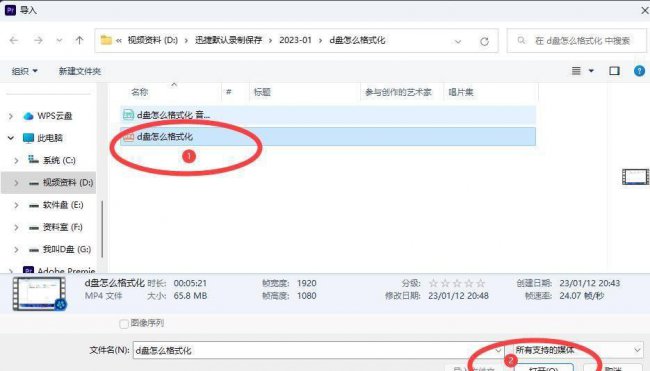Click 创建日期 value 23/01/12 20:43
Screen dimensions: 650x371
pos(589,283)
